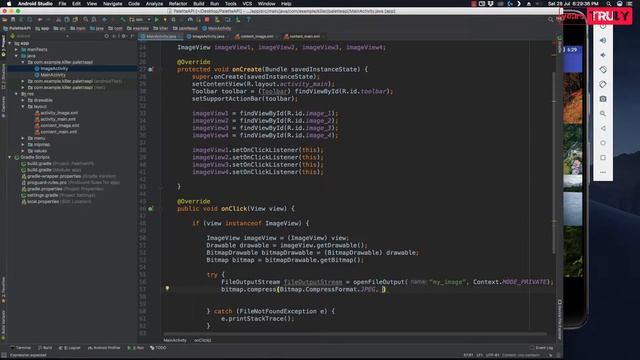Emulator: press volume down button
This screenshot has height=360, width=640.
click(603, 55)
